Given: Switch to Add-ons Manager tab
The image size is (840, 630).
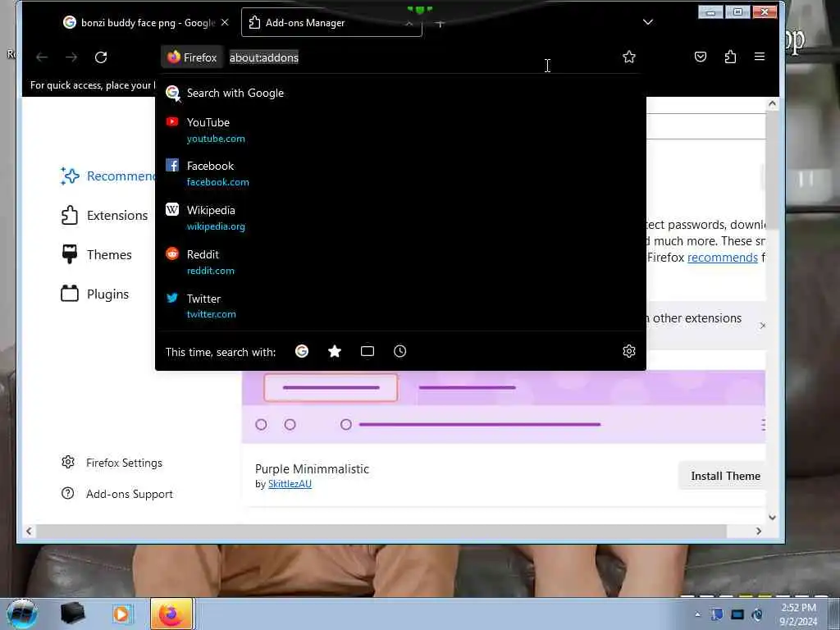Looking at the screenshot, I should click(x=331, y=22).
